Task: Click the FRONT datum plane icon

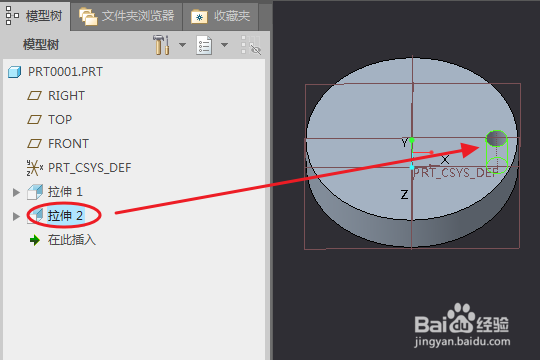Action: click(34, 144)
